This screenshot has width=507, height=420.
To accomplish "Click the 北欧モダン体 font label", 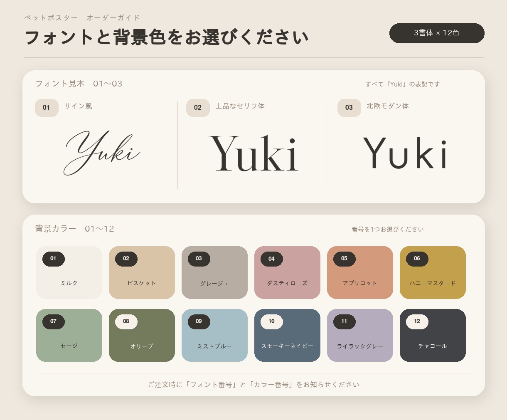I will click(388, 106).
